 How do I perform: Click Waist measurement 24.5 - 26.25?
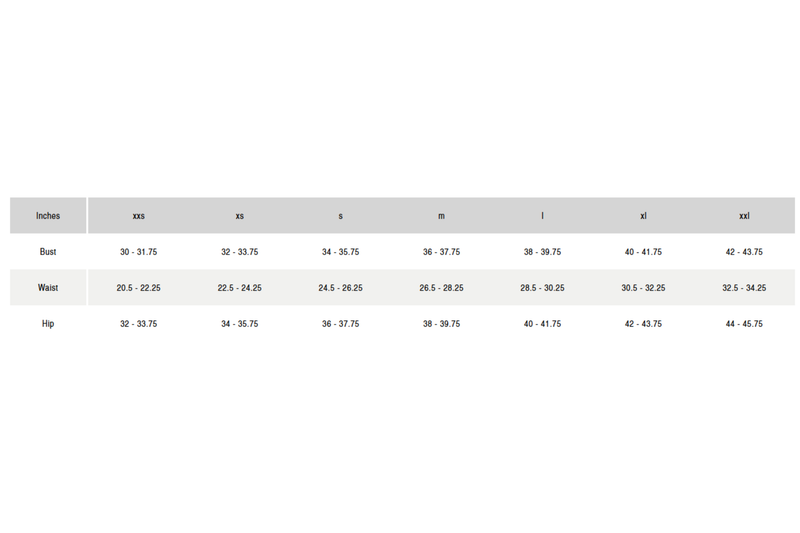(341, 288)
